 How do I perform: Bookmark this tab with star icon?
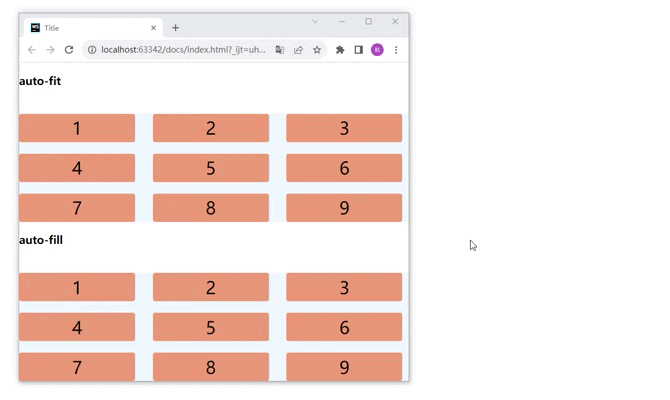[317, 50]
